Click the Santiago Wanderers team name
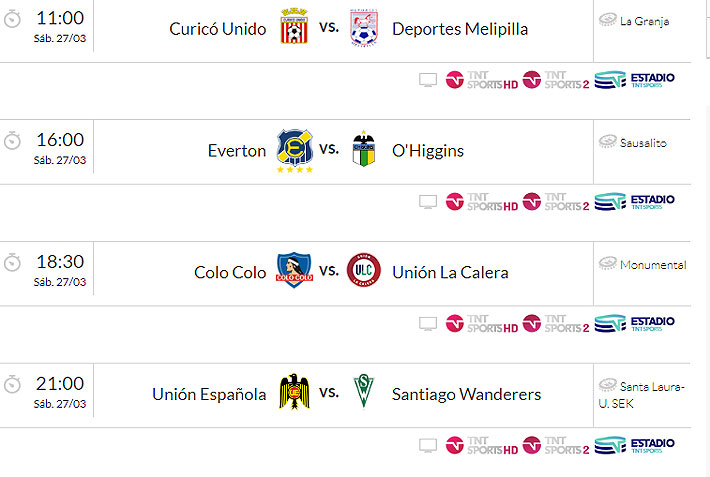The image size is (710, 477). tap(466, 394)
